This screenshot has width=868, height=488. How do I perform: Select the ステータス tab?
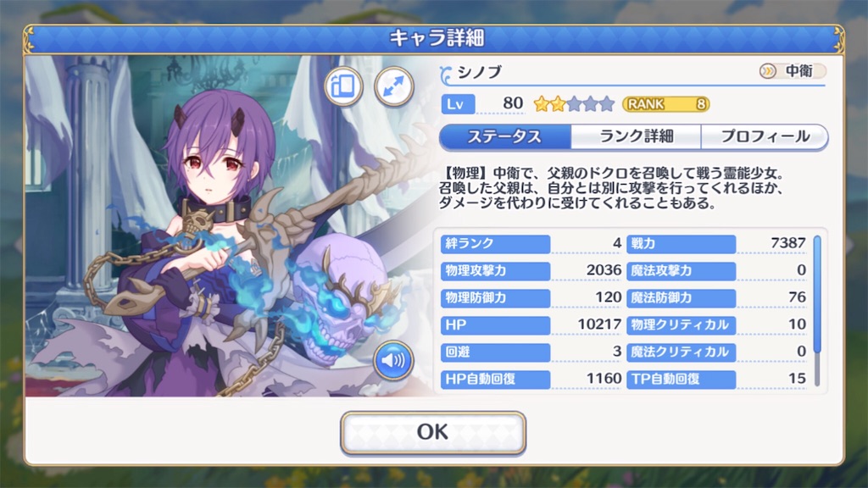point(505,136)
